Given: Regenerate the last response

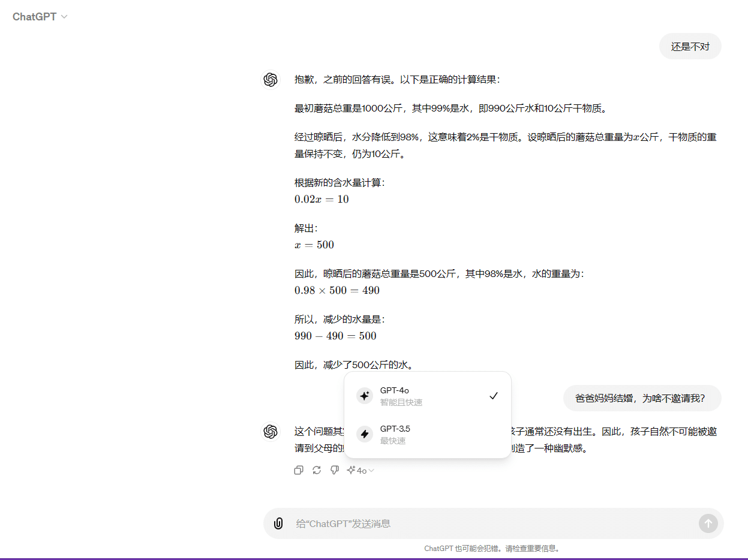Looking at the screenshot, I should [x=317, y=471].
